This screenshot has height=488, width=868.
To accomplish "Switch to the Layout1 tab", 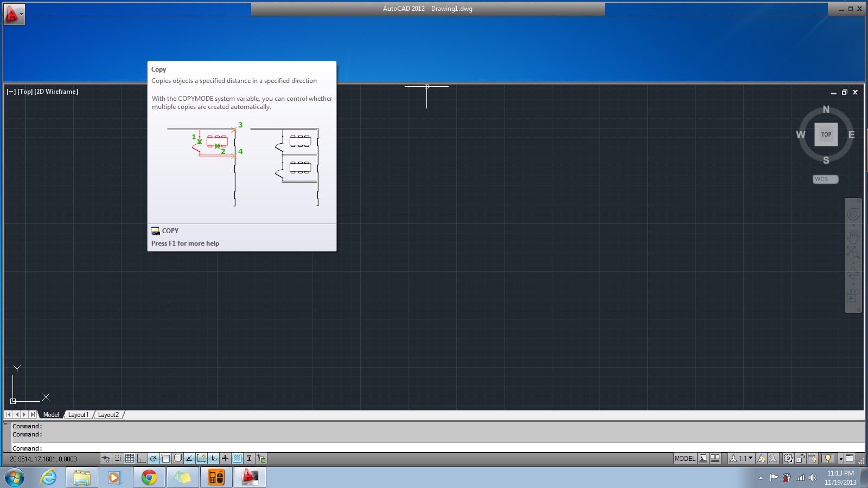I will point(78,414).
